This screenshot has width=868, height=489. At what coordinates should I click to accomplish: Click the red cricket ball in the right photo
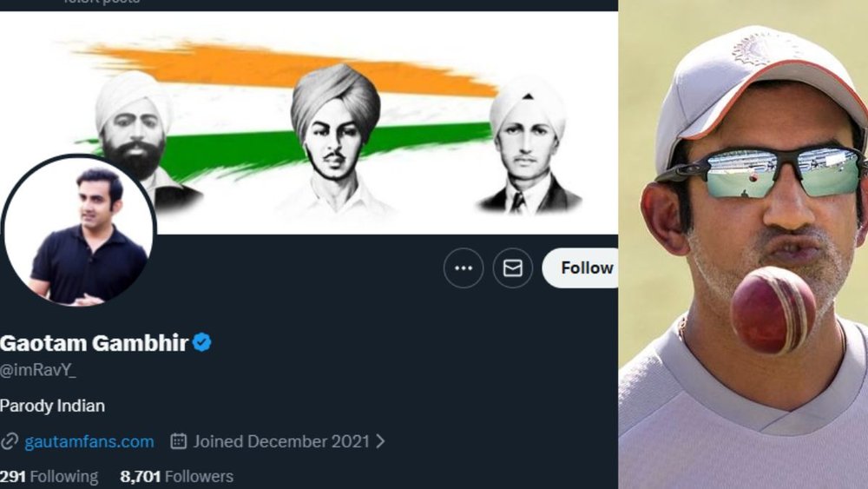click(773, 309)
